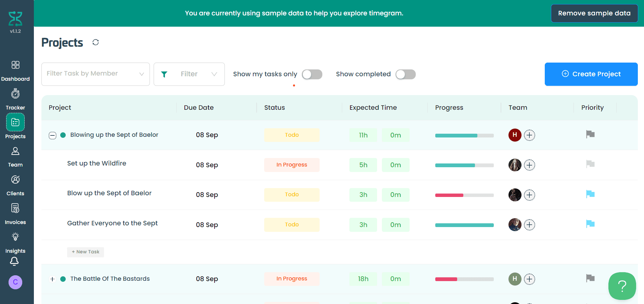Set priority flag for Set up the Wildfire
This screenshot has height=304, width=644.
coord(590,164)
